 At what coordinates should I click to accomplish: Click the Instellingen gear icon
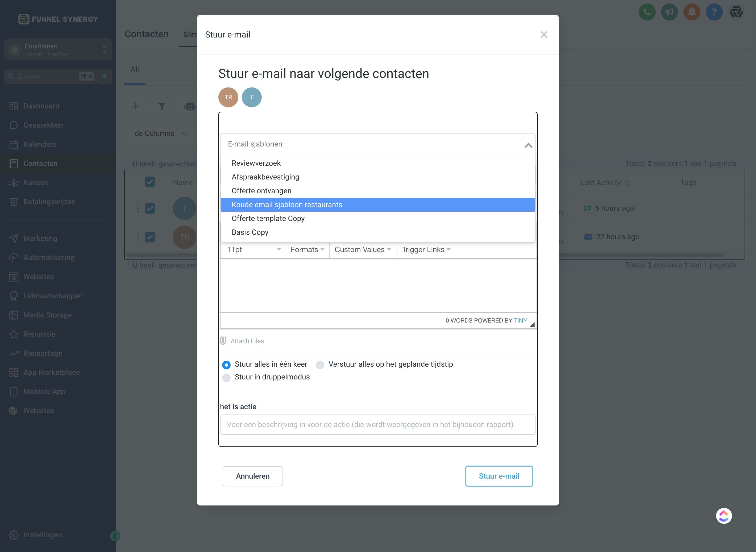(14, 535)
